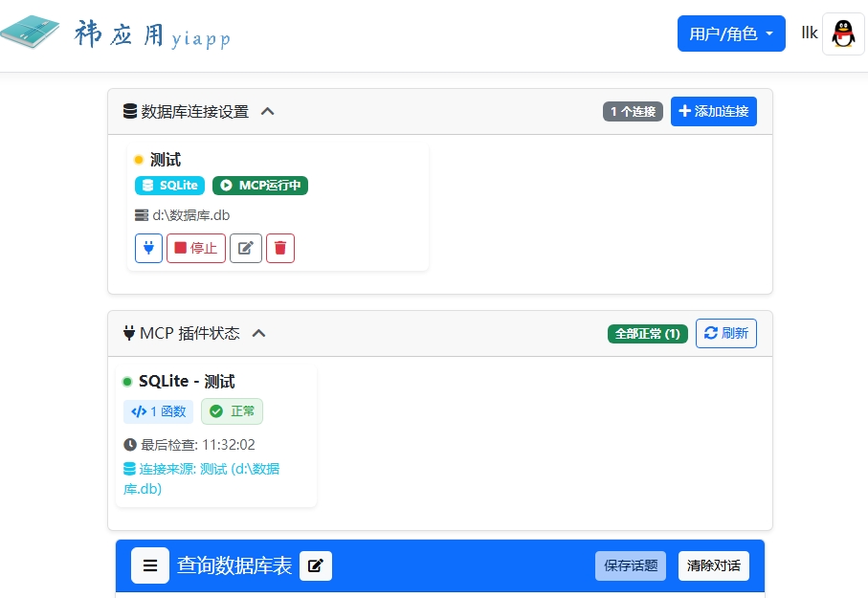
Task: Click the plug connect icon button
Action: [148, 248]
